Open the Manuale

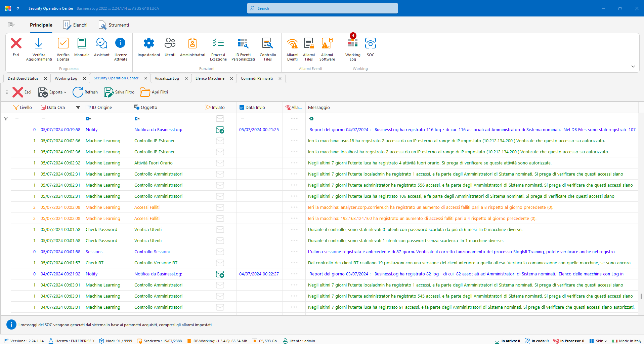(x=82, y=47)
